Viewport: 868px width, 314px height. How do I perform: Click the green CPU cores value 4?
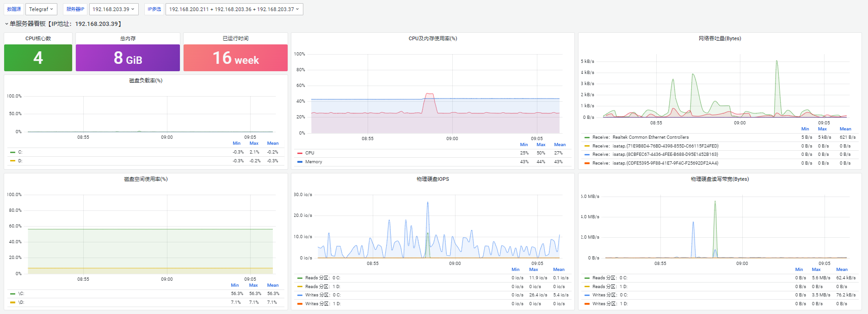(x=38, y=58)
